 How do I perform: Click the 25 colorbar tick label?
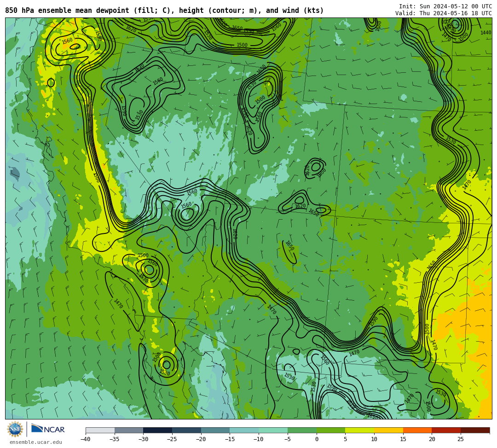point(461,439)
